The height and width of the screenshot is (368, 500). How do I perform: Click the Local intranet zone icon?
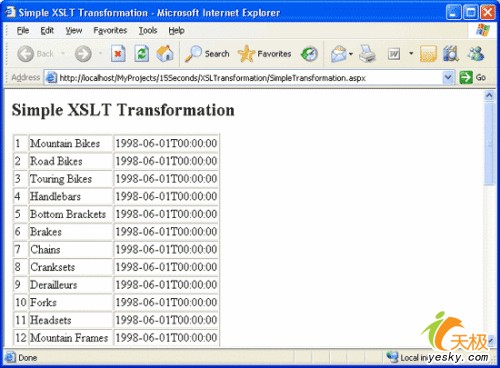[392, 357]
